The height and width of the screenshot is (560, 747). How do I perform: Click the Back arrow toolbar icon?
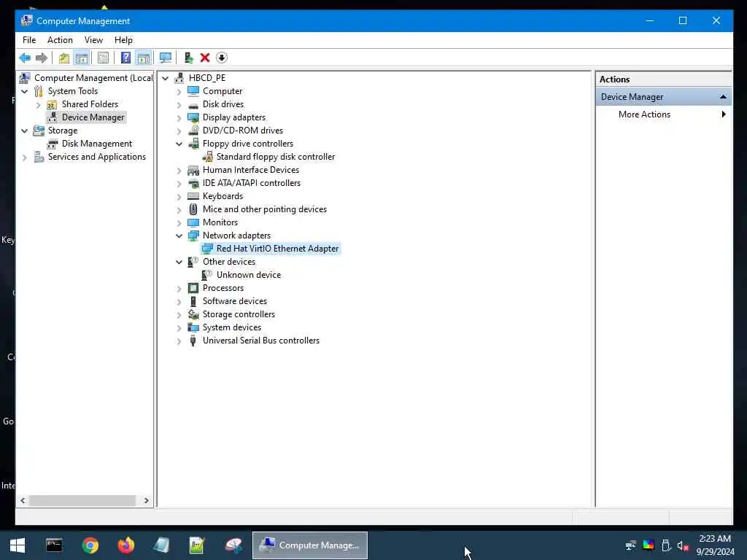click(25, 58)
